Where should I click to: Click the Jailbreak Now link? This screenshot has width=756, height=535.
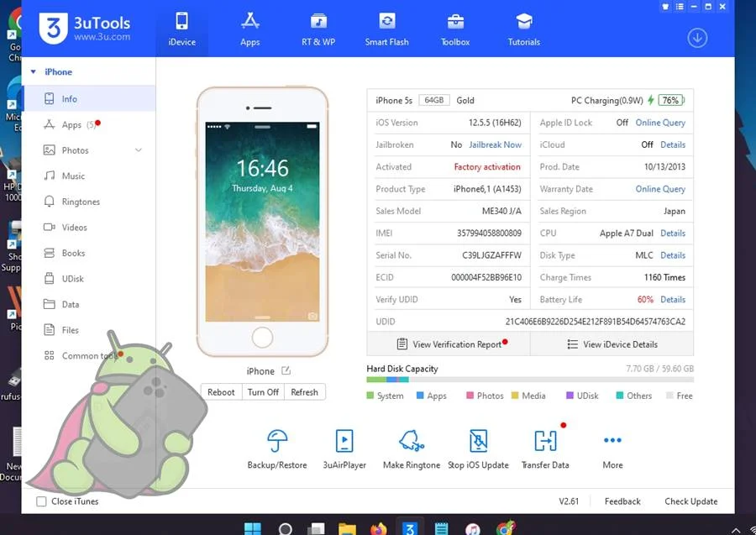[495, 144]
